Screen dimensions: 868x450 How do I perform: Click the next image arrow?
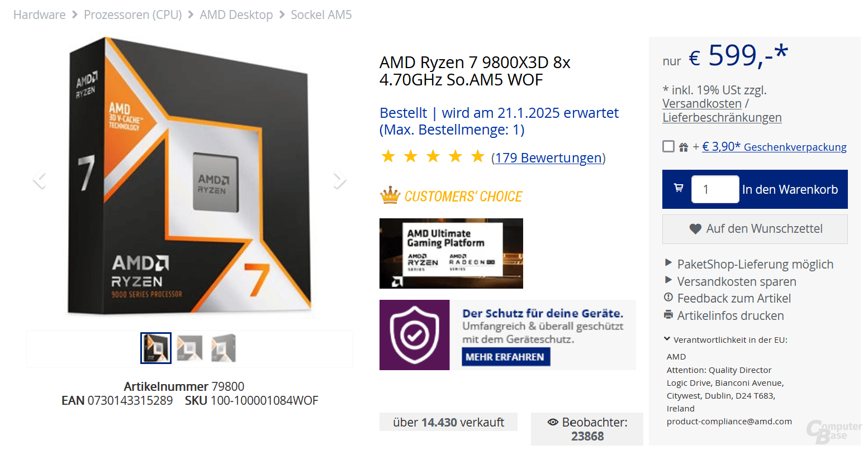pyautogui.click(x=340, y=180)
